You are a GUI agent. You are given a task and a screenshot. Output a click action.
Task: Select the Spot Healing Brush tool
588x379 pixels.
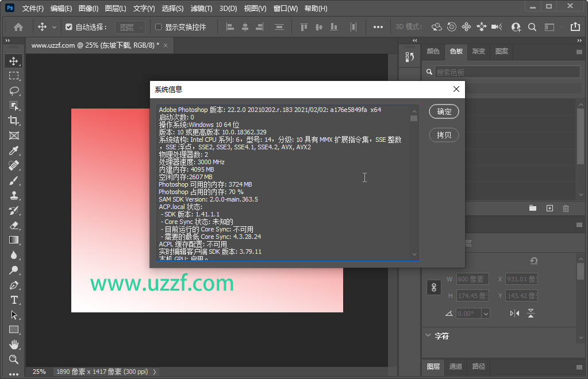[13, 165]
